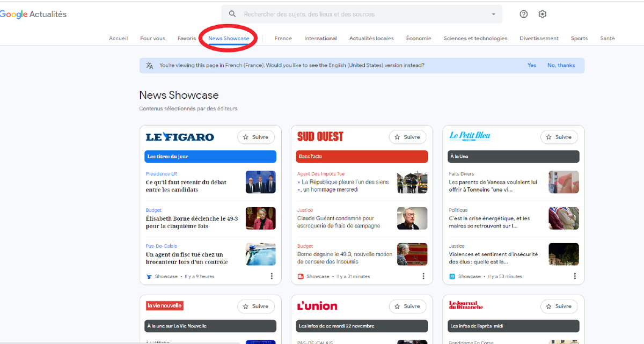Screen dimensions: 644x344
Task: Open the settings gear icon
Action: 543,14
